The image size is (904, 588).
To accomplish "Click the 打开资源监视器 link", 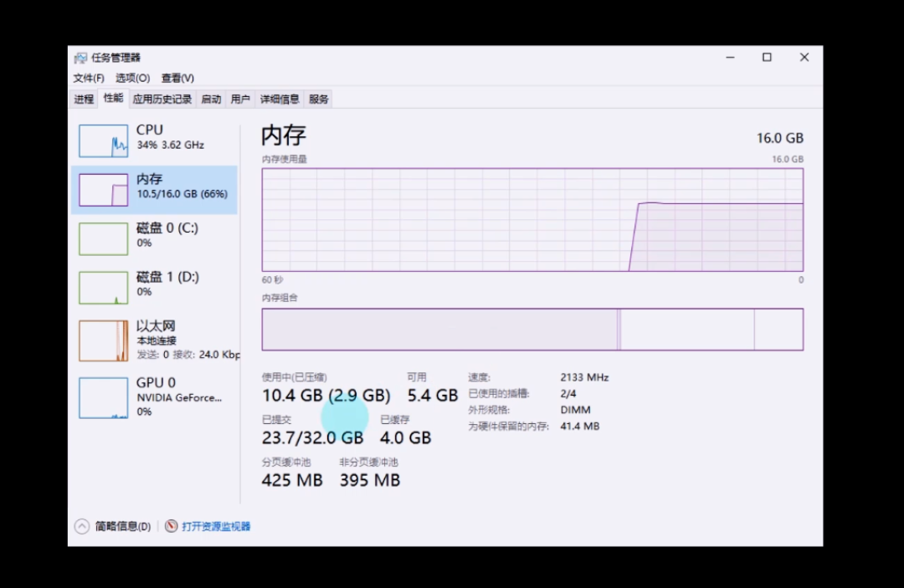I will pyautogui.click(x=216, y=526).
